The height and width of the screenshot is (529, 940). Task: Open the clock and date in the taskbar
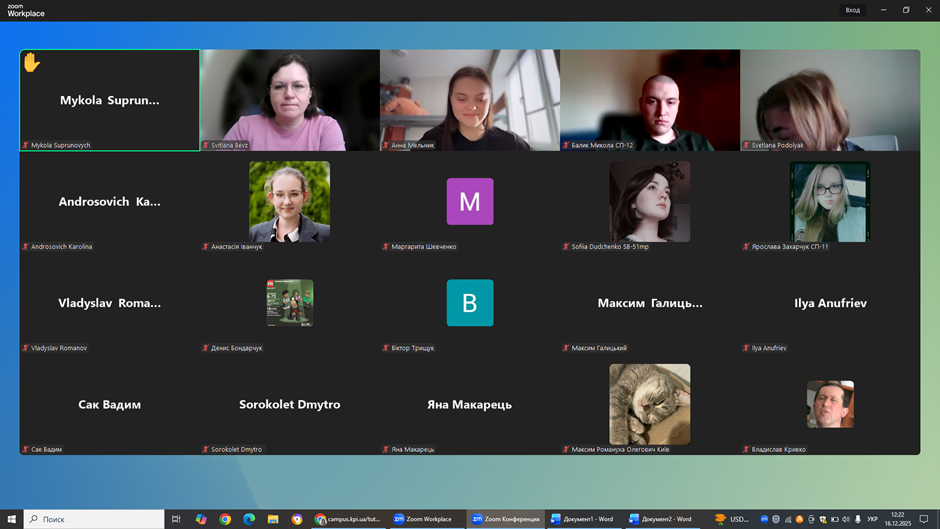coord(897,519)
